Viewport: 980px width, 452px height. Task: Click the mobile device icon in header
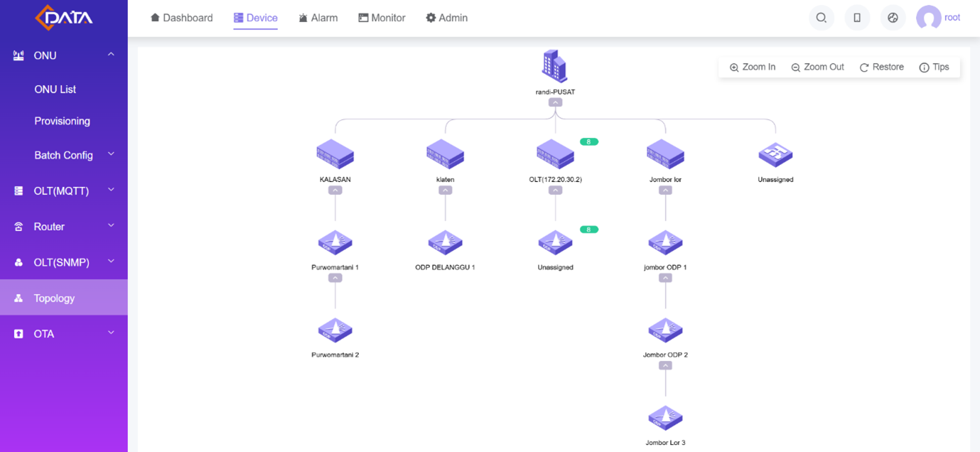pyautogui.click(x=857, y=18)
